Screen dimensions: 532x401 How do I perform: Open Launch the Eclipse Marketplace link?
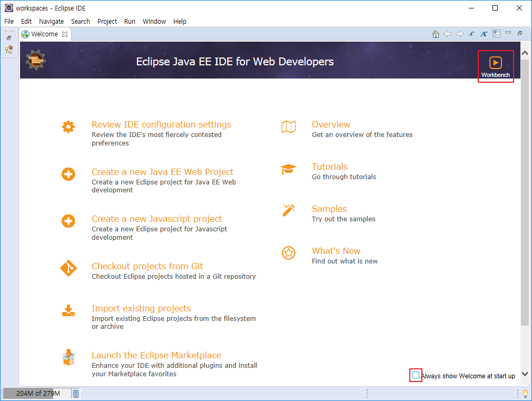coord(156,355)
